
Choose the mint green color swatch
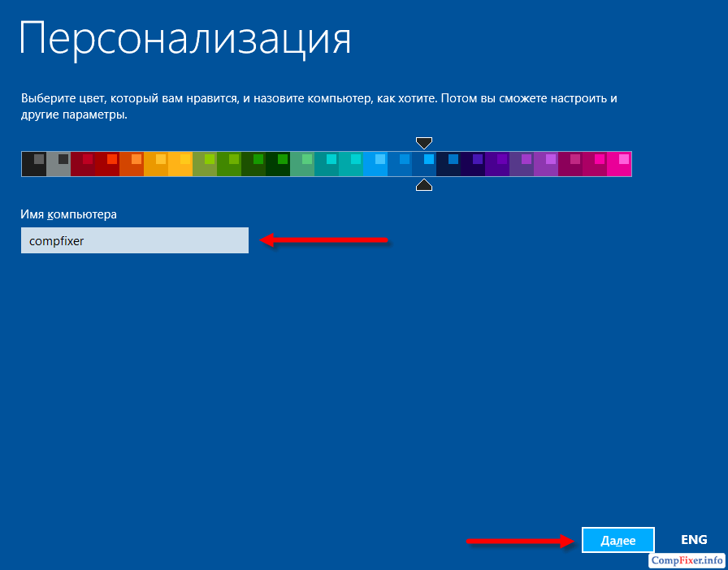point(302,164)
